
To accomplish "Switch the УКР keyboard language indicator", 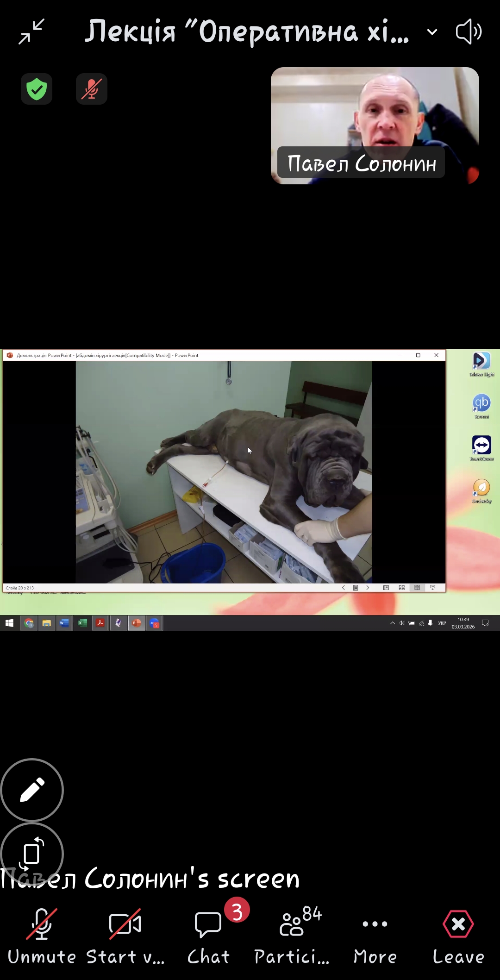I will point(442,623).
